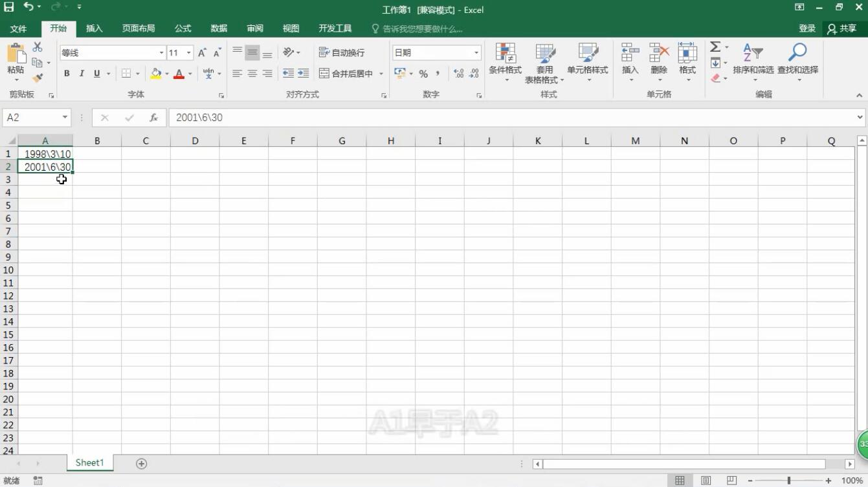The height and width of the screenshot is (487, 868).
Task: Open 查找和选择 find and select
Action: [797, 63]
